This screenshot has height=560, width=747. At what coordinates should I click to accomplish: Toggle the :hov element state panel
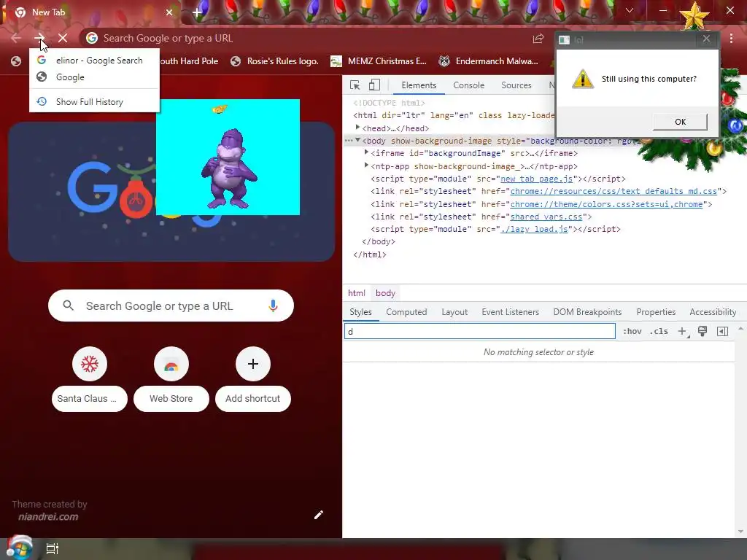pos(632,332)
